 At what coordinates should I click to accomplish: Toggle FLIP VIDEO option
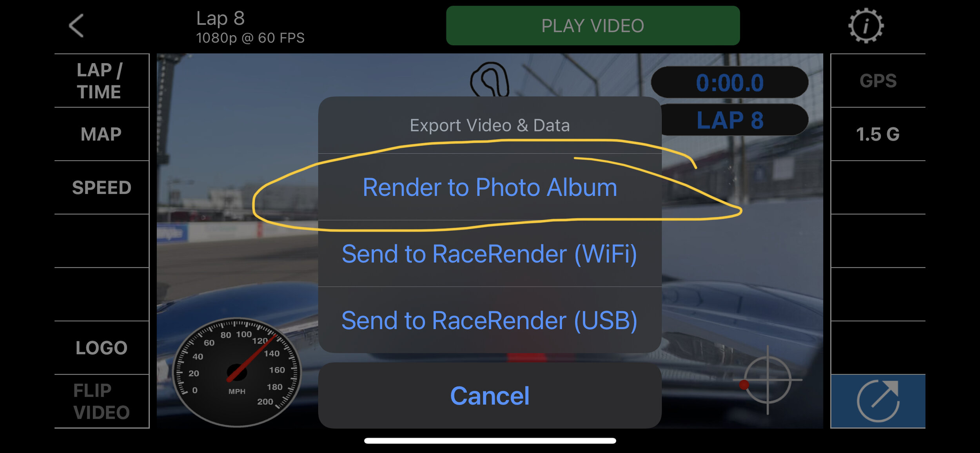102,401
